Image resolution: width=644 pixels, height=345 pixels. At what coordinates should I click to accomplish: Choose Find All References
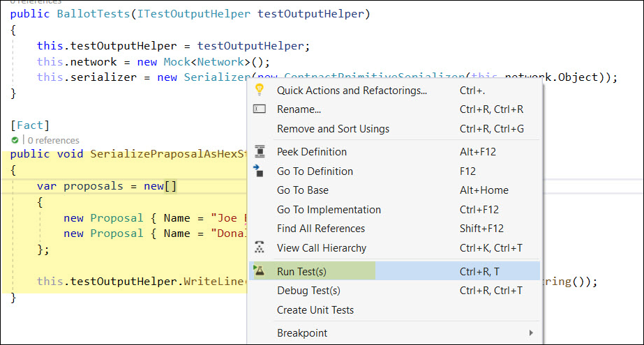coord(321,229)
